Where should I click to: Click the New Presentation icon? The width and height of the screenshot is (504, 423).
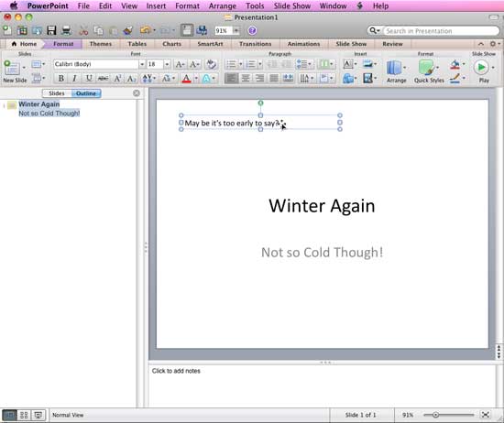pyautogui.click(x=7, y=30)
